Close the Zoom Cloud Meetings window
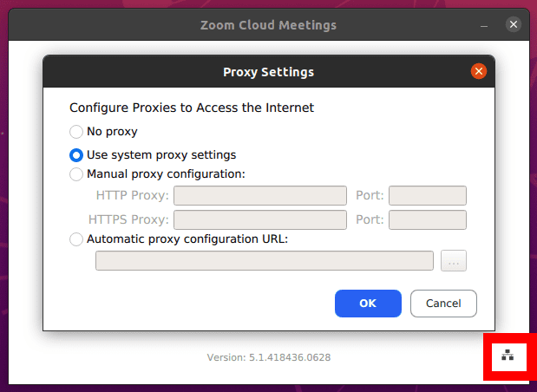This screenshot has height=392, width=537. pyautogui.click(x=514, y=25)
